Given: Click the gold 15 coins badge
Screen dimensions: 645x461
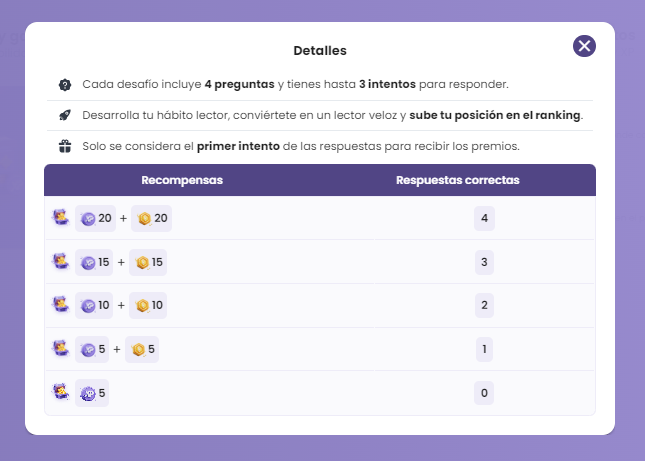Looking at the screenshot, I should point(148,262).
